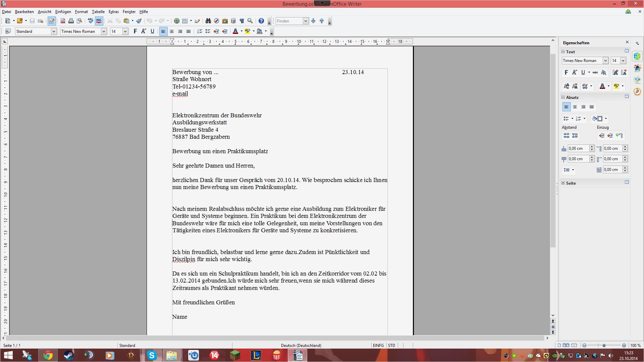Click the format paintbrush icon
This screenshot has width=644, height=362.
(139, 21)
